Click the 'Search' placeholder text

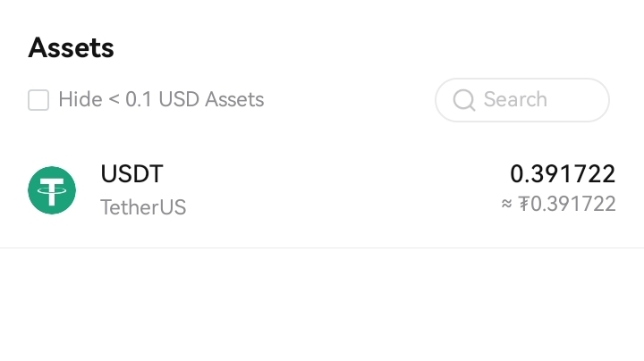click(515, 99)
